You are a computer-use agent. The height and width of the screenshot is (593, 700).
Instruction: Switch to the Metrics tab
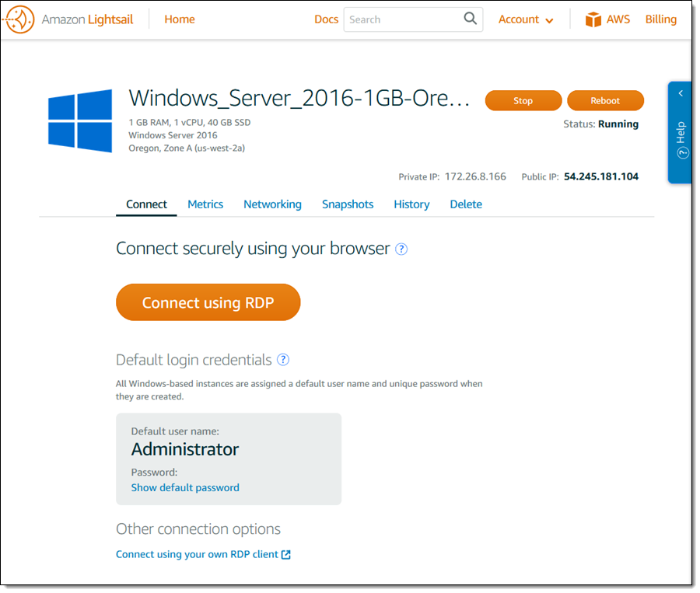click(x=205, y=204)
